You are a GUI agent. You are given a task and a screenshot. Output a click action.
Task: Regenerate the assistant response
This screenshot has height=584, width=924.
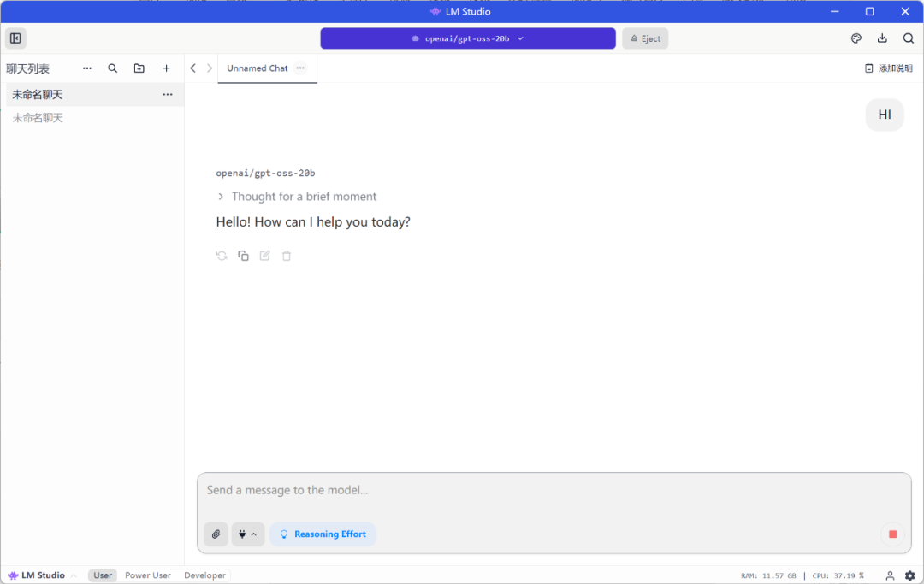pos(222,256)
